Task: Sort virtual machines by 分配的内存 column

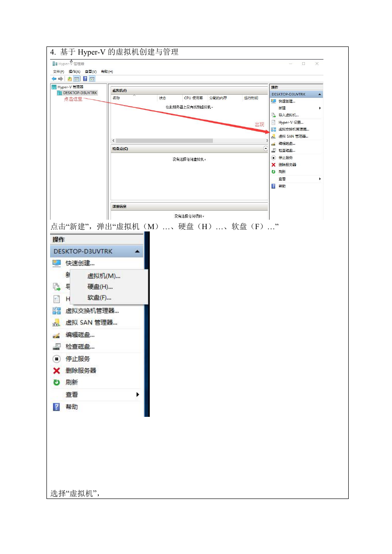Action: click(x=225, y=98)
